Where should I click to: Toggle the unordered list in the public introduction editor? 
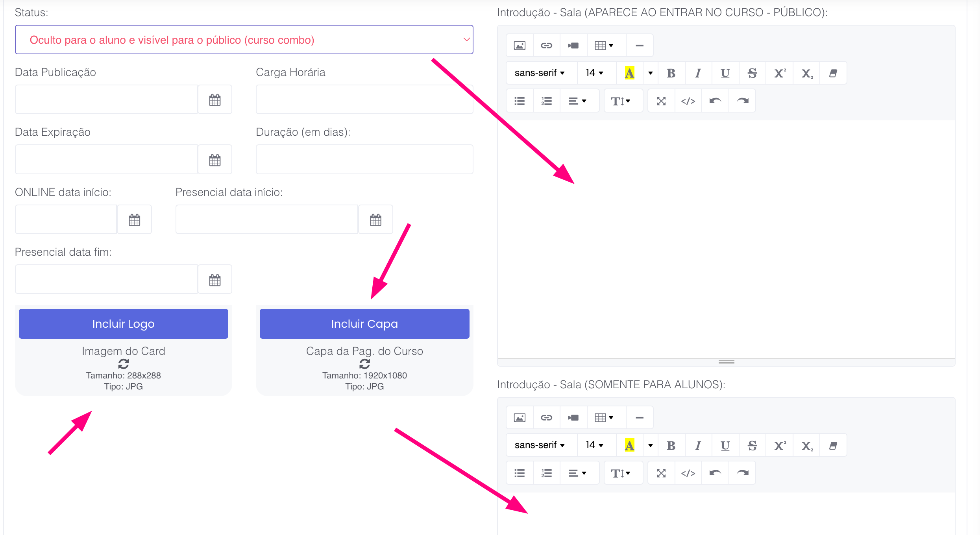tap(520, 101)
